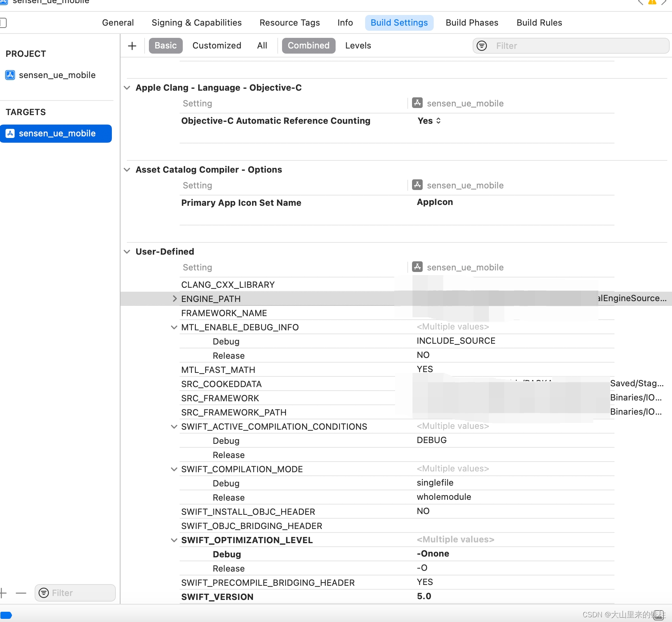Open Signing & Capabilities tab
This screenshot has width=672, height=622.
(x=197, y=23)
